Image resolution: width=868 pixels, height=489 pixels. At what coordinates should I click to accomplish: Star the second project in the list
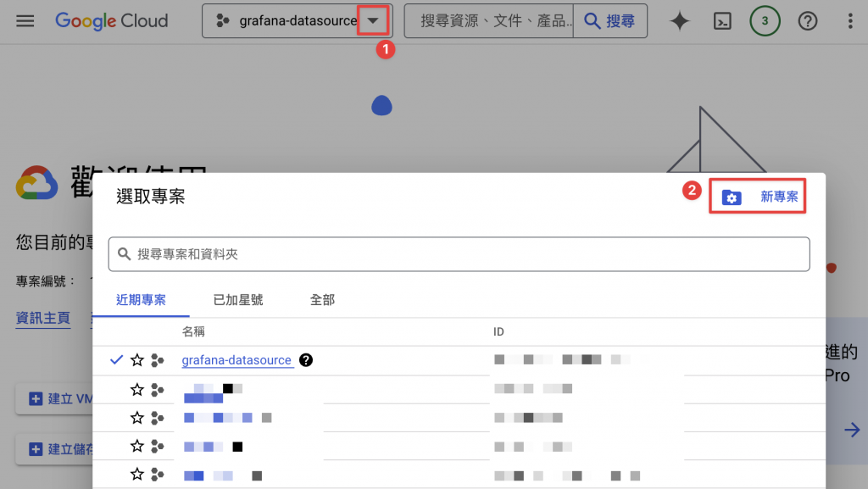136,390
